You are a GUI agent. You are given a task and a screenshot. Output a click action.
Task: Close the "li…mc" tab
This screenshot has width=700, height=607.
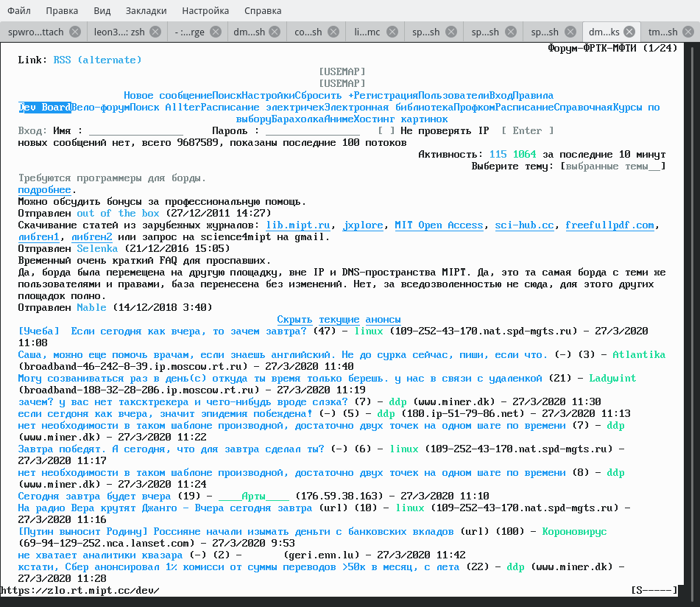pyautogui.click(x=393, y=32)
